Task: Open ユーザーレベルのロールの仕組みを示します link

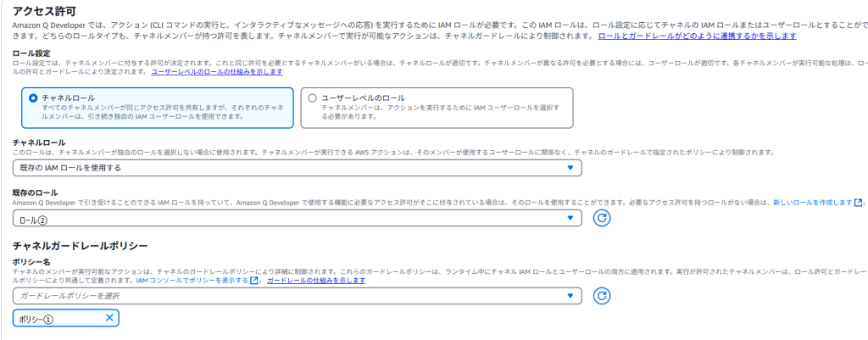Action: pyautogui.click(x=217, y=72)
